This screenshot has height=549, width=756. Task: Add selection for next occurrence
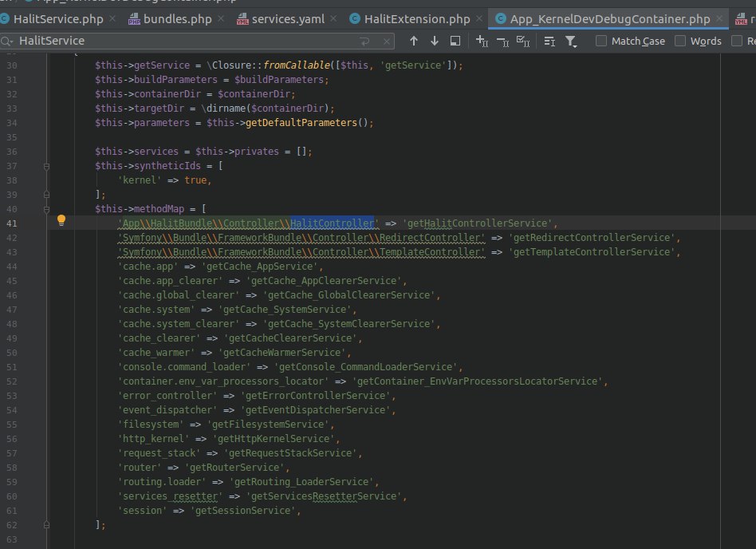(x=482, y=41)
